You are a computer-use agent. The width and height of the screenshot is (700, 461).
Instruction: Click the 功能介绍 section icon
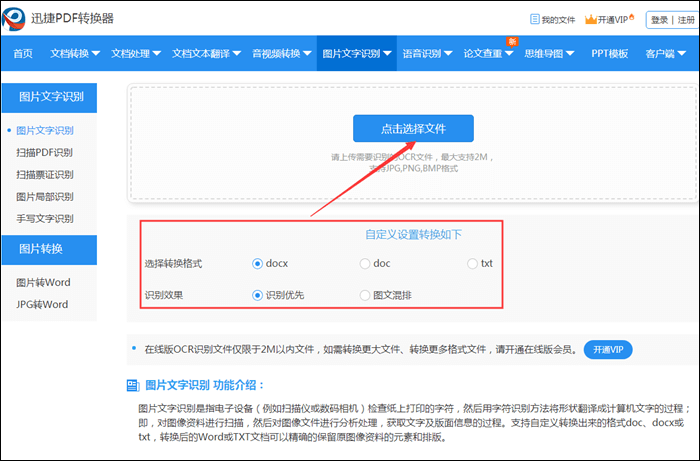tap(133, 386)
